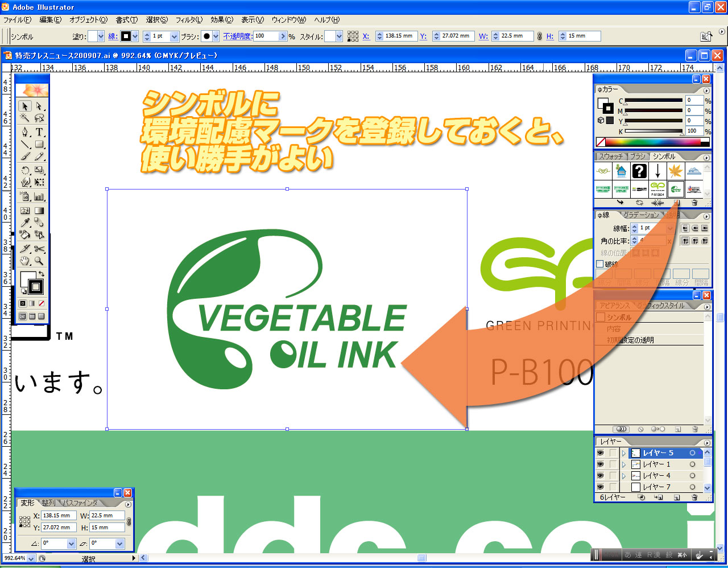Select the Selection (black arrow) tool

coord(25,106)
